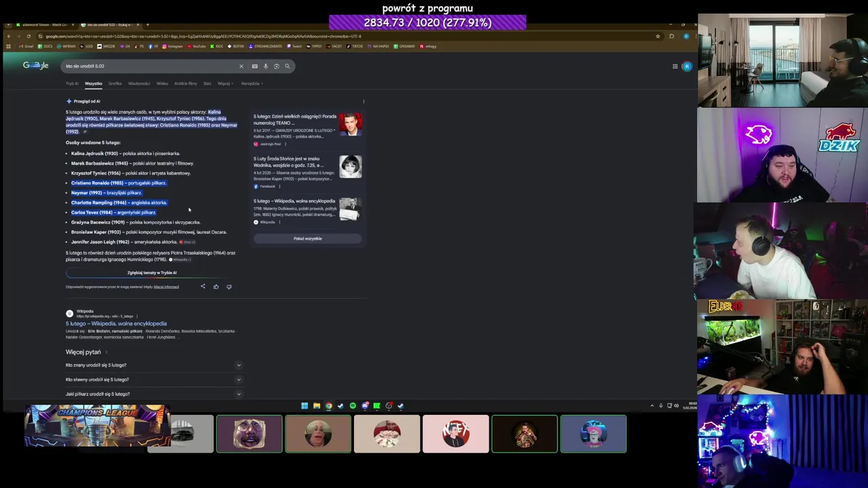
Task: Open Spotify from the taskbar
Action: point(353,405)
